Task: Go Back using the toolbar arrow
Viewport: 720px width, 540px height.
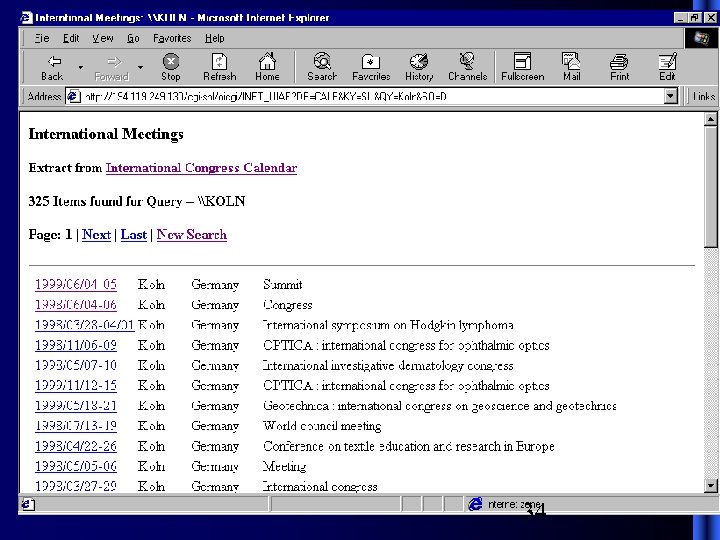Action: 53,67
